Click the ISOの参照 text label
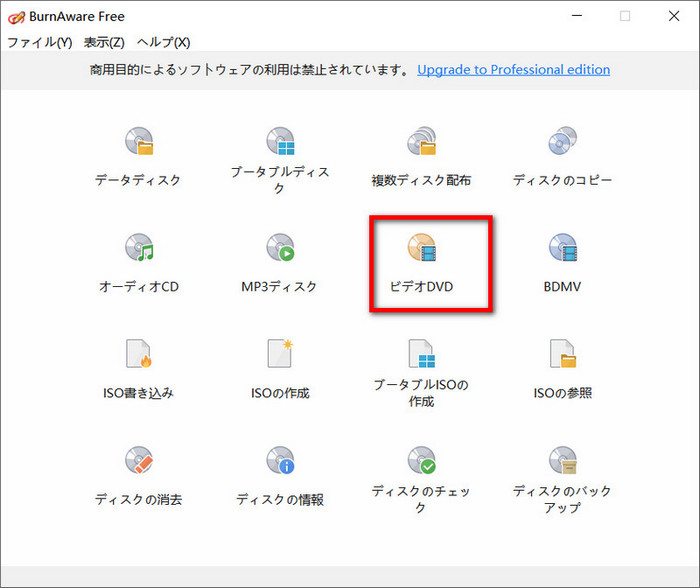Image resolution: width=700 pixels, height=588 pixels. point(563,393)
